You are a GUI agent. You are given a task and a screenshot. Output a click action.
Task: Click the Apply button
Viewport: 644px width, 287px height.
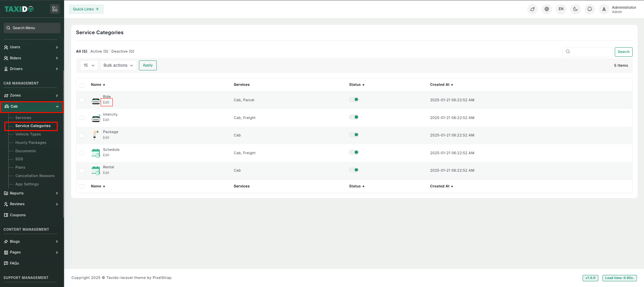coord(148,65)
